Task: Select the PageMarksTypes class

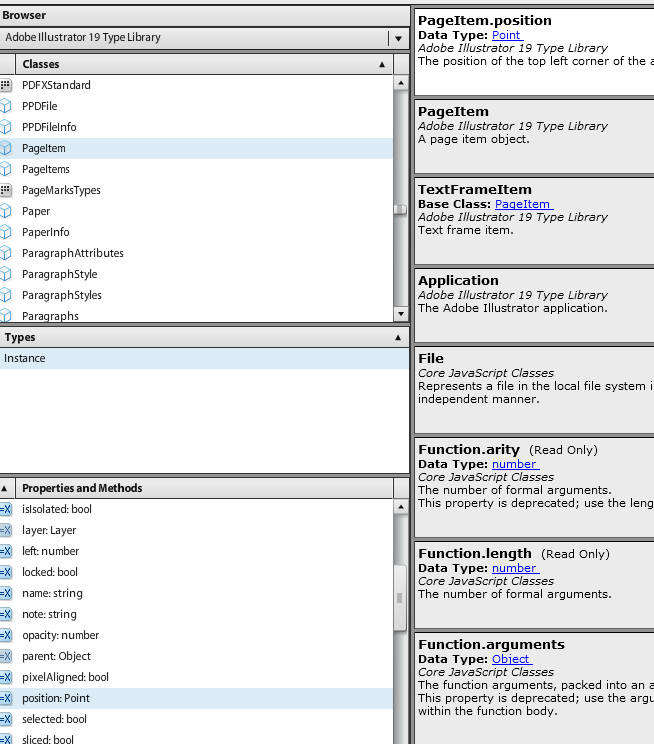Action: point(196,190)
